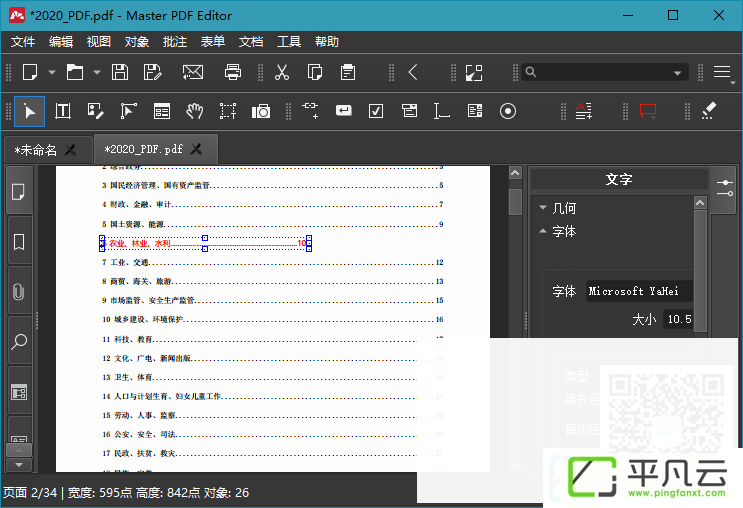Select the Edit Image tool
The image size is (743, 508).
coord(95,111)
